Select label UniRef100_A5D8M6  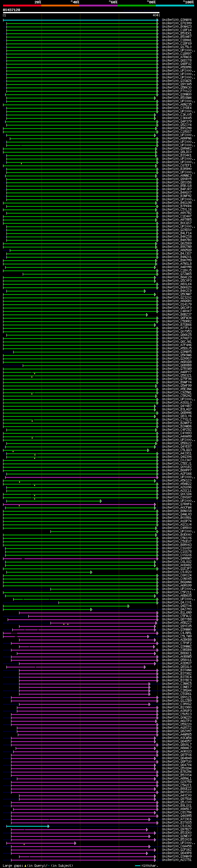tap(177, 67)
